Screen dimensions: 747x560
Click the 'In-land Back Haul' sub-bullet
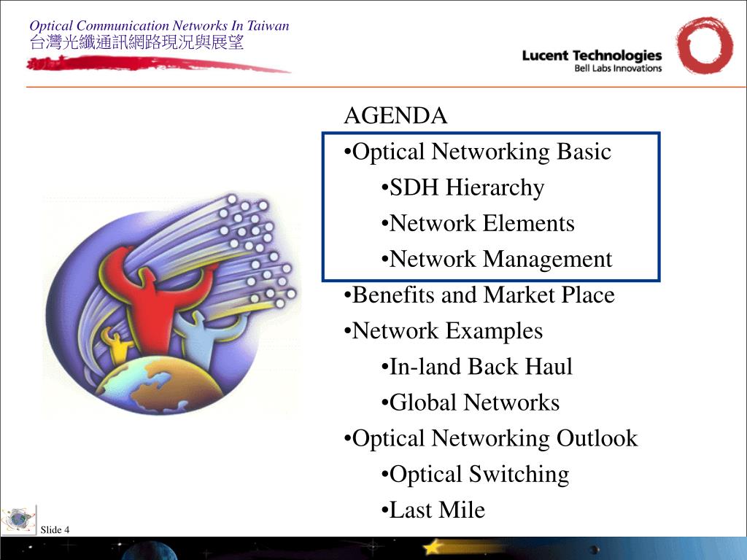pos(477,367)
